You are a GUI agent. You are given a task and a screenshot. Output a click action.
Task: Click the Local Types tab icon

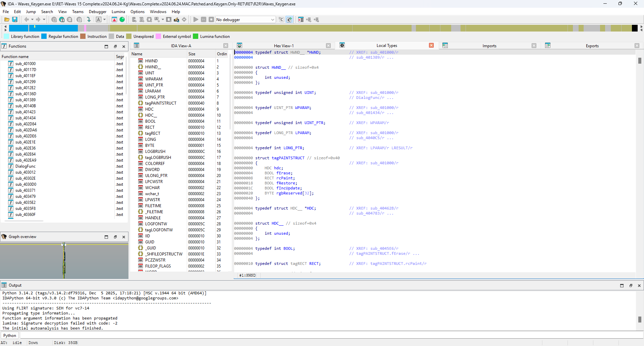(x=342, y=46)
